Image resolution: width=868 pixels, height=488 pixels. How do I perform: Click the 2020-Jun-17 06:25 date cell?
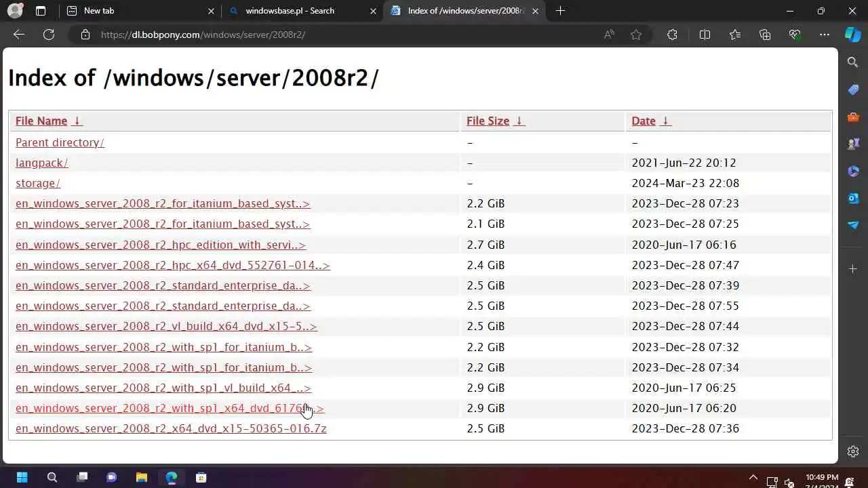point(684,388)
